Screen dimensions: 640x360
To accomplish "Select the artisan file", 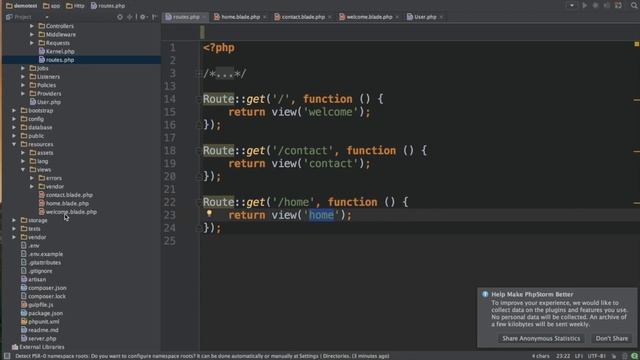I will point(33,280).
